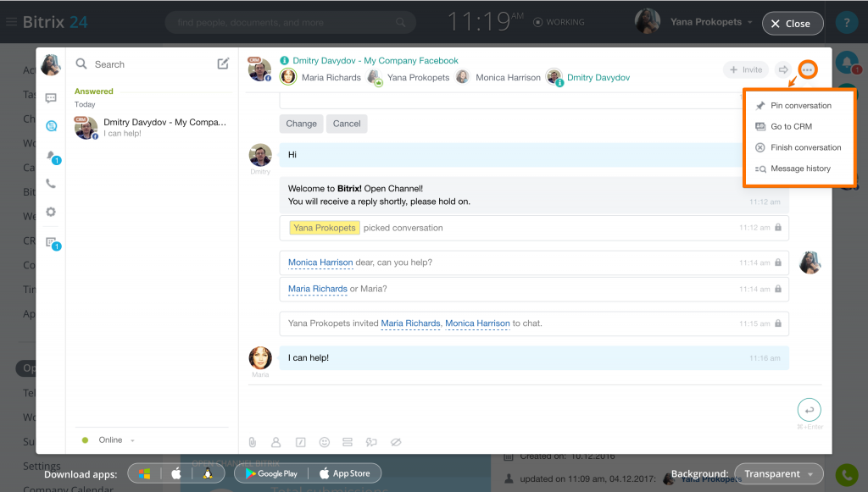The height and width of the screenshot is (492, 868).
Task: Click the magnifier icon beside messenger Search
Action: tap(81, 64)
